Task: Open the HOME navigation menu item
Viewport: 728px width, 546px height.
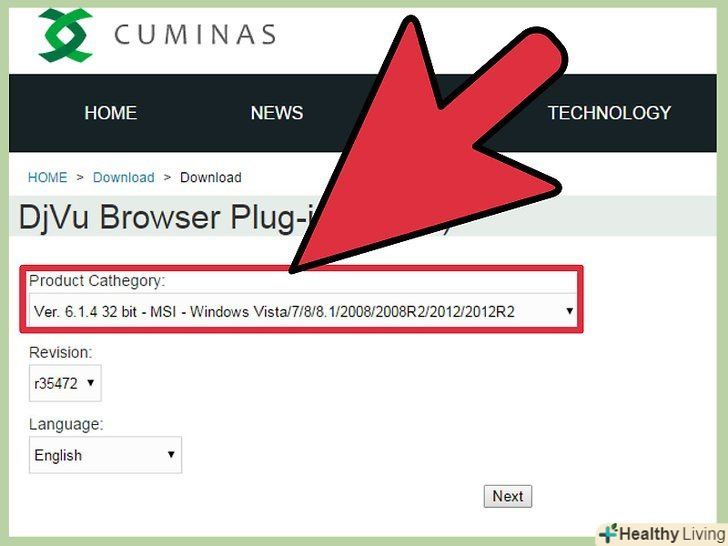Action: coord(110,113)
